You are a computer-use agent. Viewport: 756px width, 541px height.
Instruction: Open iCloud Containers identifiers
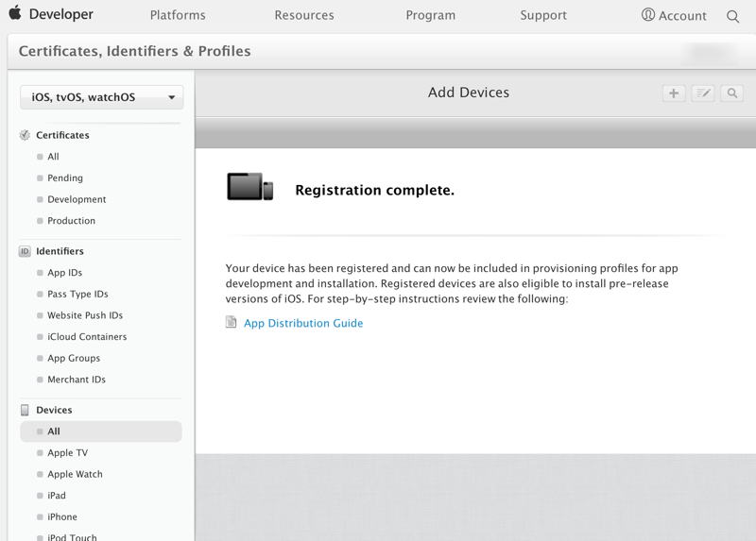point(87,337)
